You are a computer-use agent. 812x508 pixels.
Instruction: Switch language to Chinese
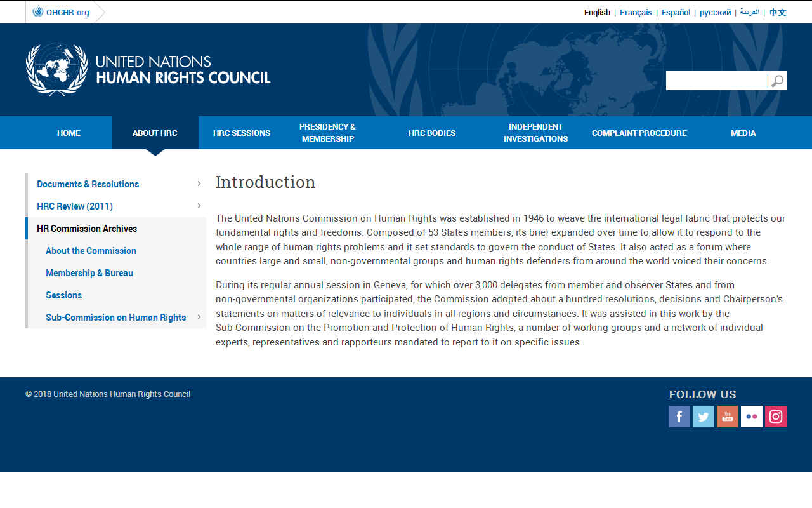click(x=778, y=12)
